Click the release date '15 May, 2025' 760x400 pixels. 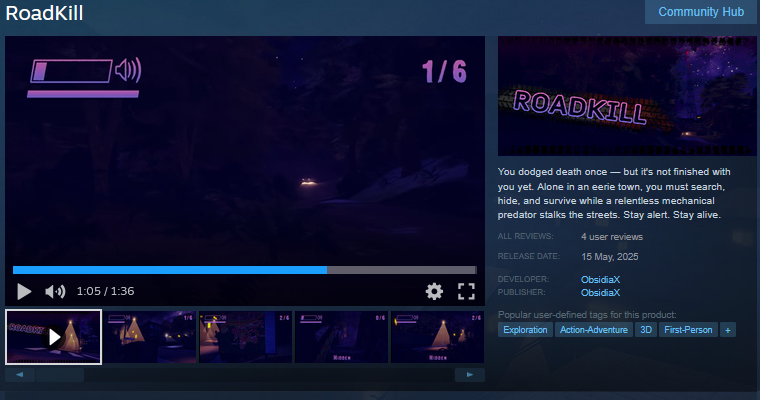coord(609,256)
